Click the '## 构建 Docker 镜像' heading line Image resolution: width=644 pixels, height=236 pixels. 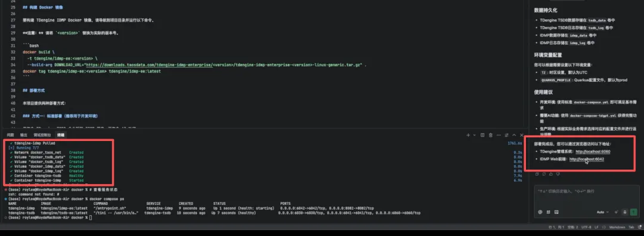(43, 7)
